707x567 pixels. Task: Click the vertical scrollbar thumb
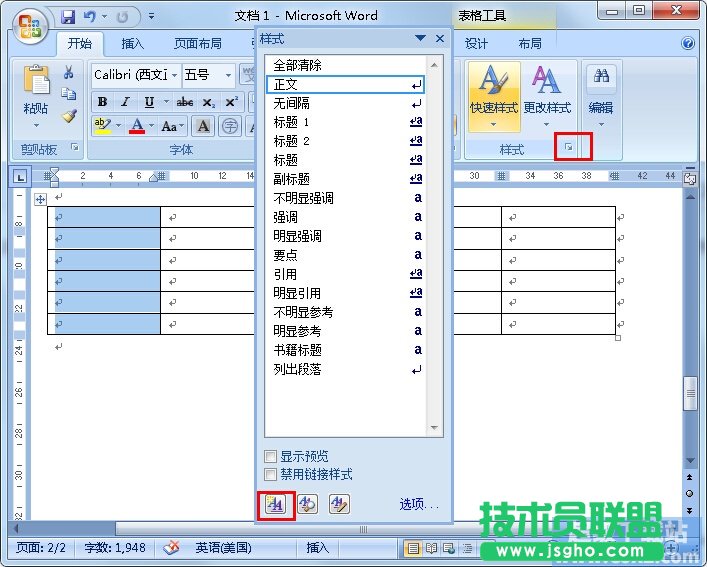(x=690, y=393)
